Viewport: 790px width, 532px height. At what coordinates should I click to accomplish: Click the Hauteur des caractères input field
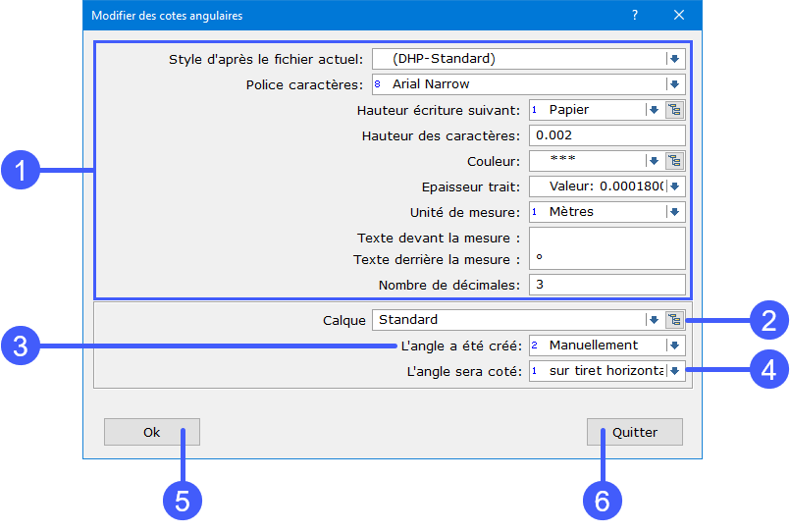tap(606, 135)
